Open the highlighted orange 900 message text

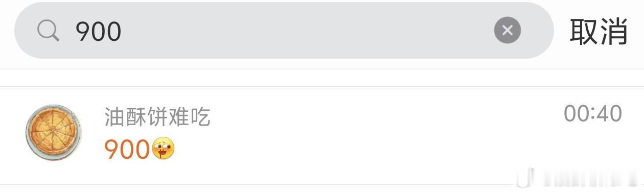[x=127, y=149]
